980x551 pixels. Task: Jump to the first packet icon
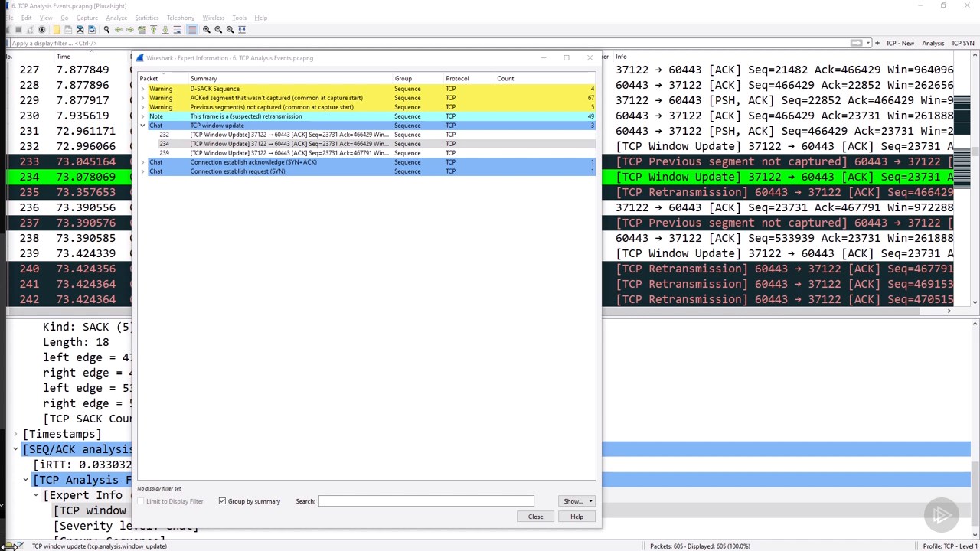pyautogui.click(x=153, y=29)
